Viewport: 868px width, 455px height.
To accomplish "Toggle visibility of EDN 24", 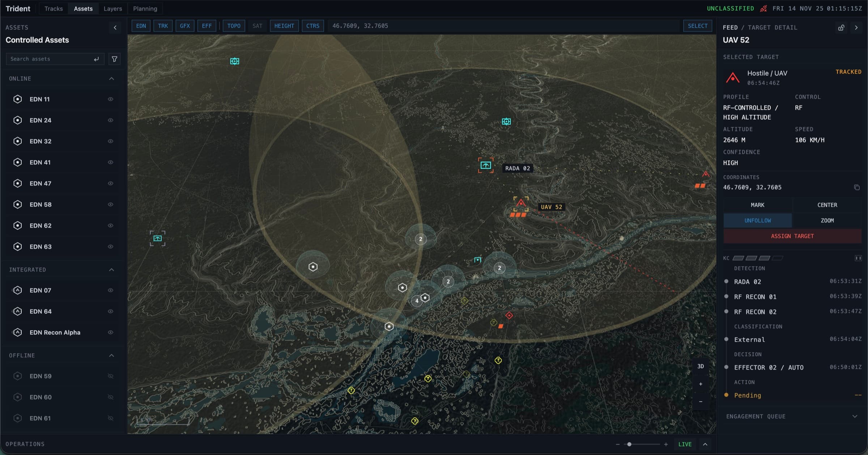I will click(111, 120).
